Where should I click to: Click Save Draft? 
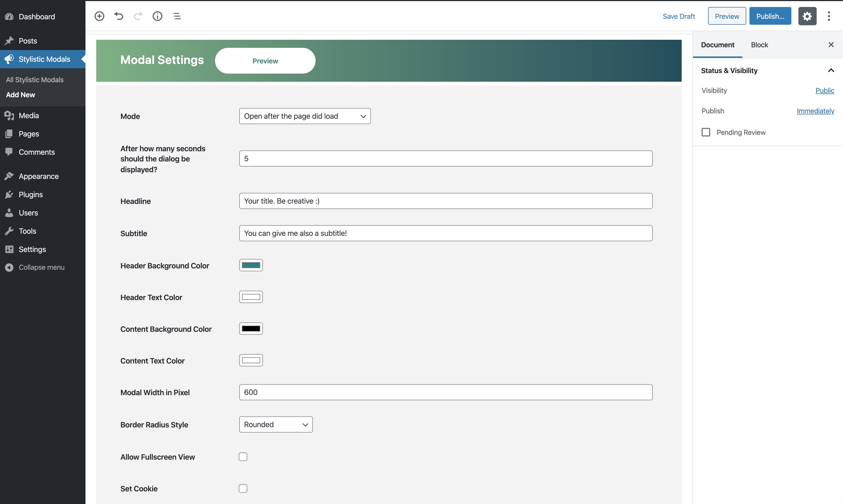click(x=678, y=16)
